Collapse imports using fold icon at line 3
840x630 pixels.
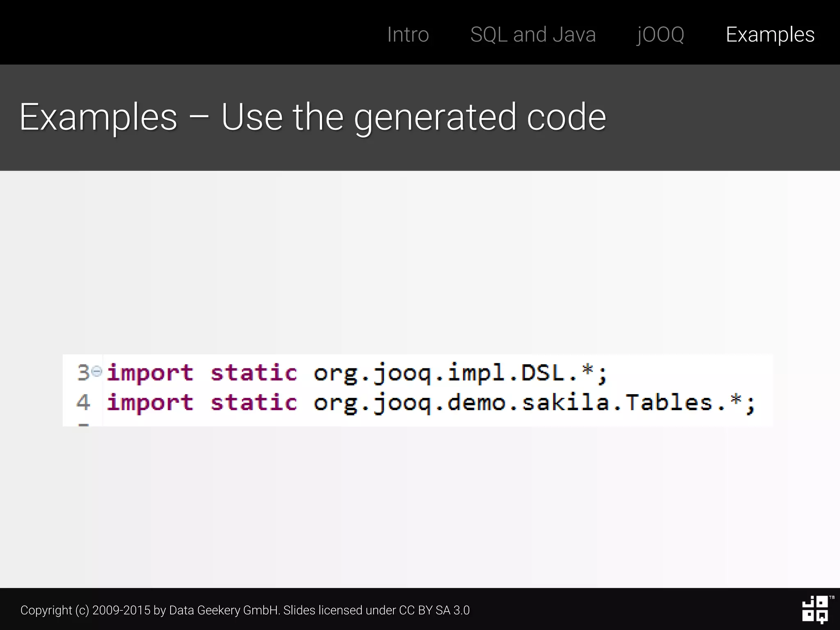pos(97,372)
